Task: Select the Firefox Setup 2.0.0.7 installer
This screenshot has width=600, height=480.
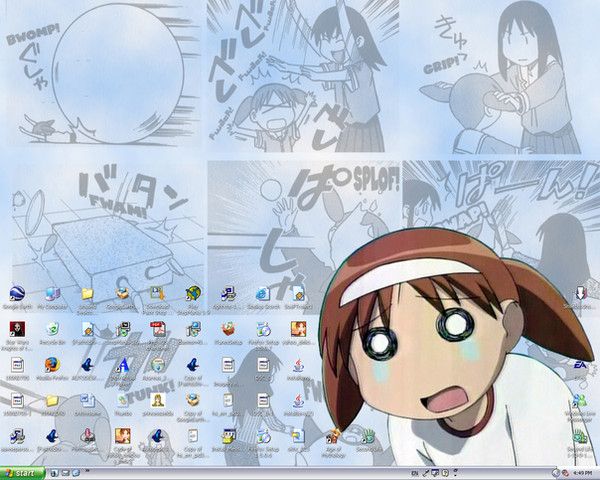Action: click(263, 329)
